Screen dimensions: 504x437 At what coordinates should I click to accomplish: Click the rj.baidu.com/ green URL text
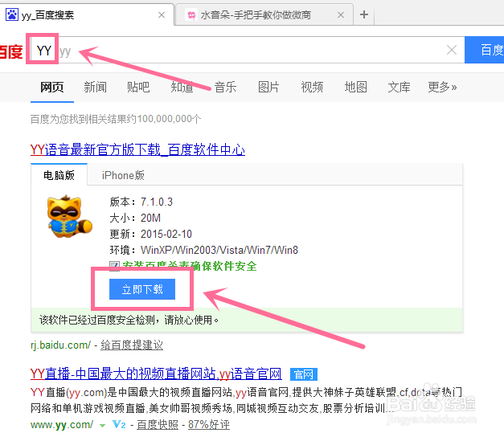(61, 345)
